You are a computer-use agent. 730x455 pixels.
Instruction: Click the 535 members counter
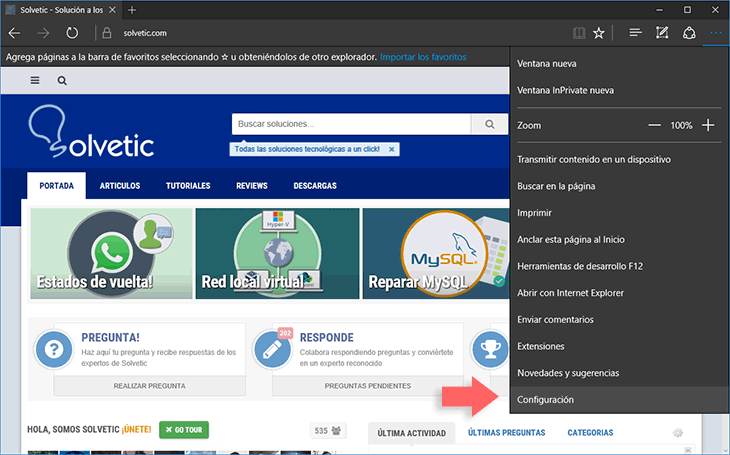(x=328, y=431)
